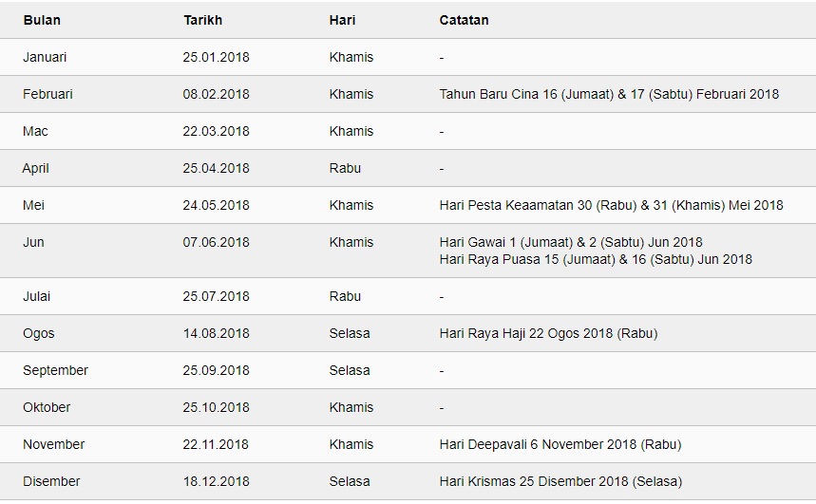Viewport: 816px width, 504px height.
Task: Click the Mac month cell
Action: (35, 131)
